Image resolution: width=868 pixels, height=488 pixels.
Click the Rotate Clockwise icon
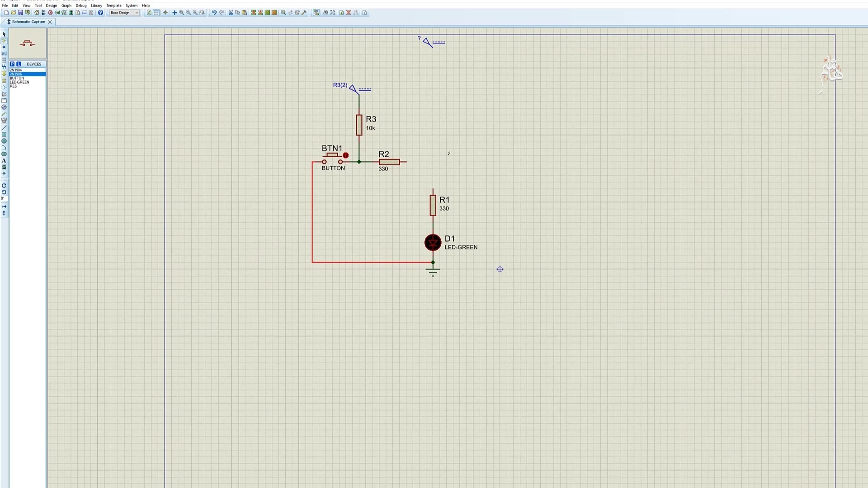[x=4, y=185]
